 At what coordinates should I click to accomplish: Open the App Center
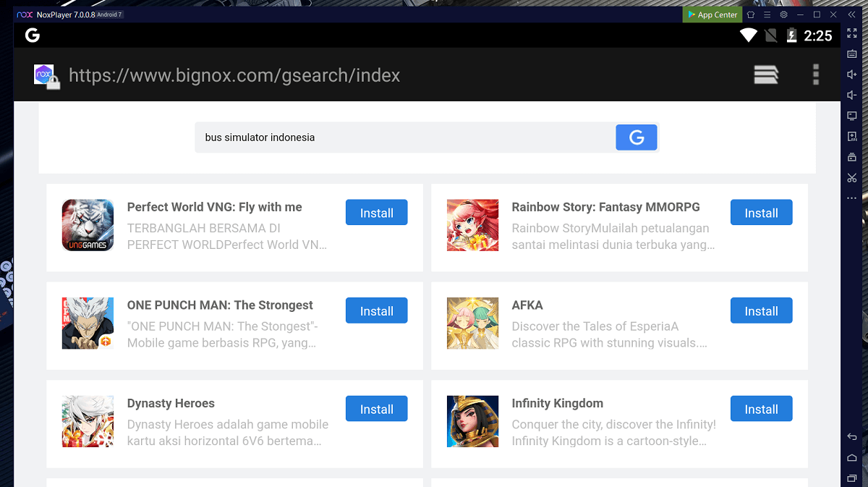(x=712, y=14)
